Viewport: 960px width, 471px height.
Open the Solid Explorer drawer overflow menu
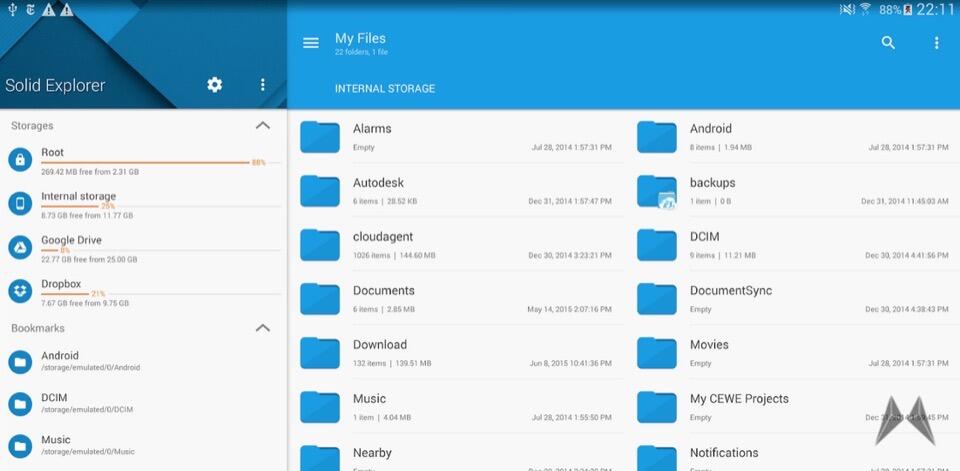[x=263, y=85]
